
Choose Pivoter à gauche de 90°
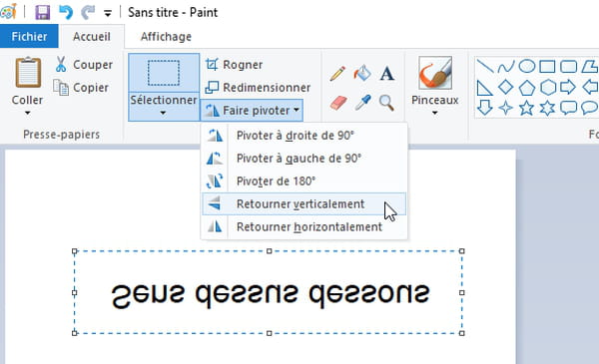click(x=304, y=159)
